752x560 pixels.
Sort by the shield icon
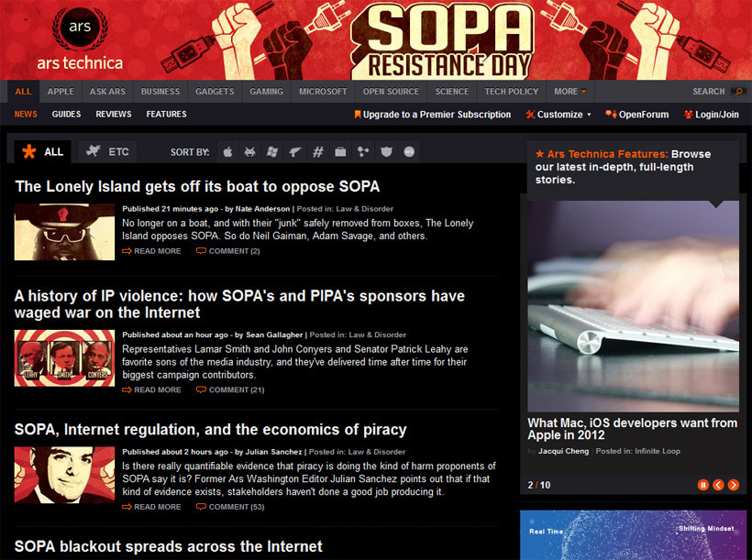[386, 152]
